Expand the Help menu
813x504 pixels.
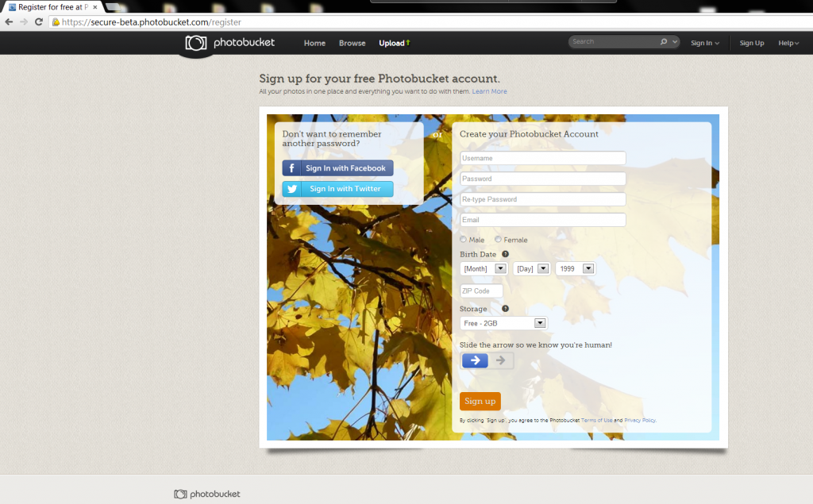pyautogui.click(x=788, y=43)
